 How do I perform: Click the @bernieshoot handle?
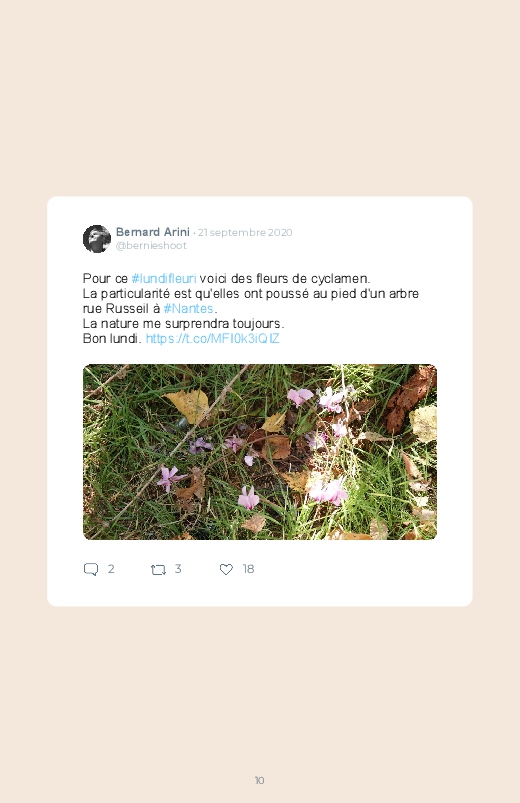[x=151, y=246]
